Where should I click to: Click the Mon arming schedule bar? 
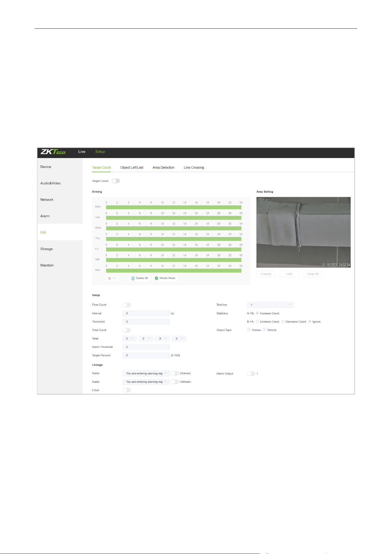(x=174, y=207)
